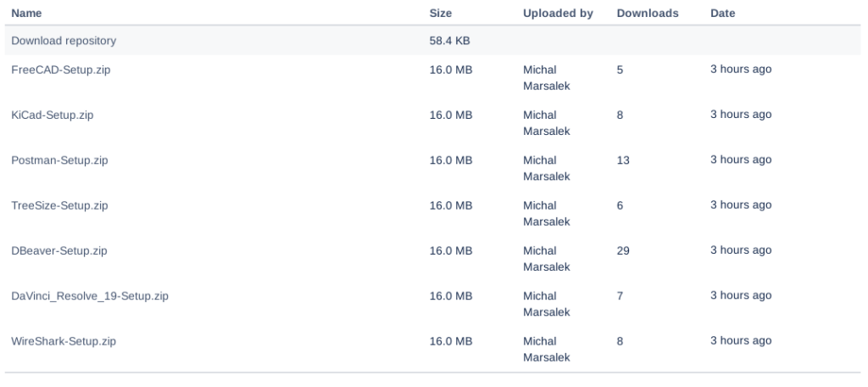Download Postman-Setup.zip

tap(59, 160)
